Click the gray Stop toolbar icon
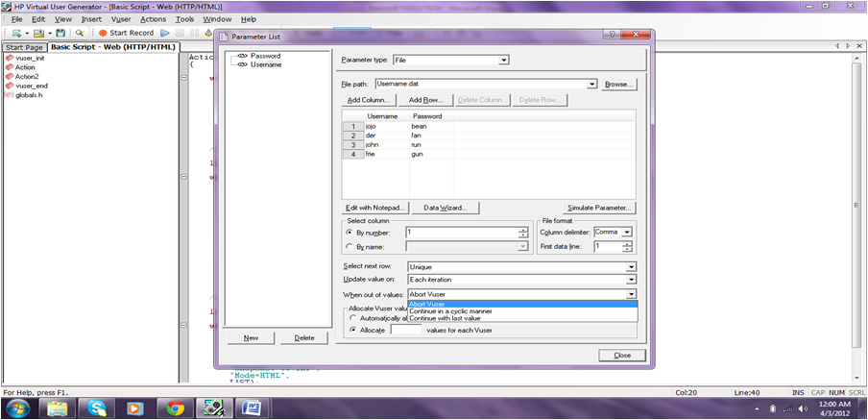The width and height of the screenshot is (868, 420). click(180, 34)
